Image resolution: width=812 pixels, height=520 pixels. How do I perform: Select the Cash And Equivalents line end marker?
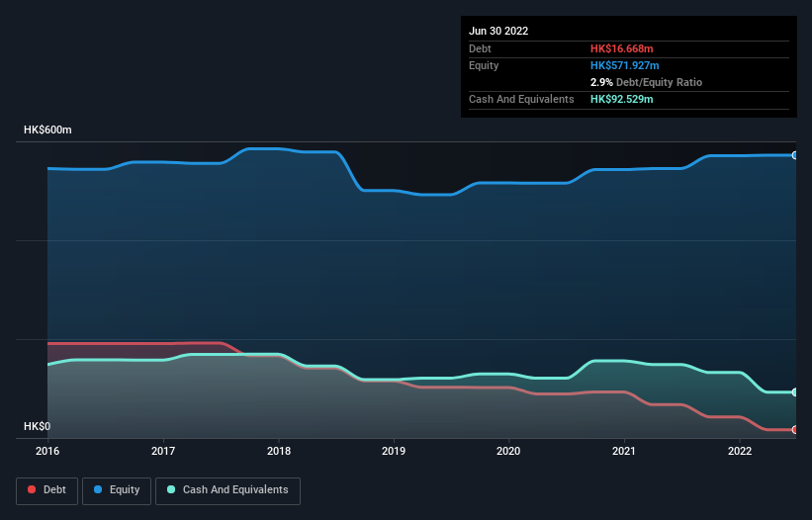pos(795,392)
